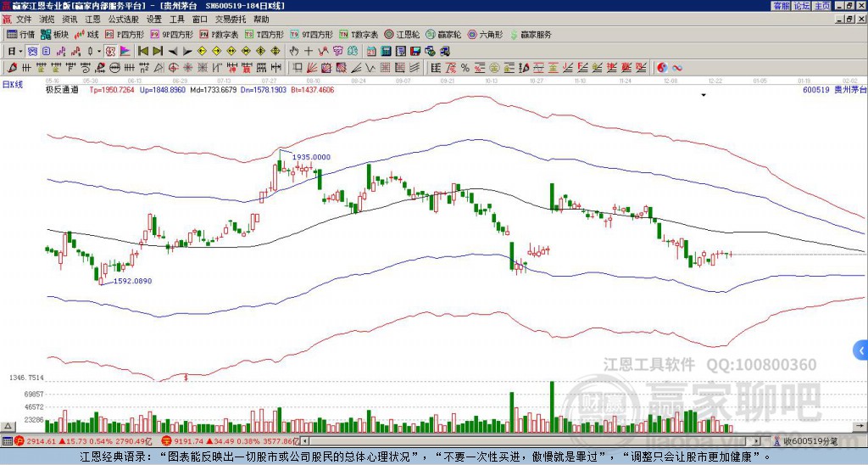Click the blue side panel expand arrow

[x=861, y=350]
